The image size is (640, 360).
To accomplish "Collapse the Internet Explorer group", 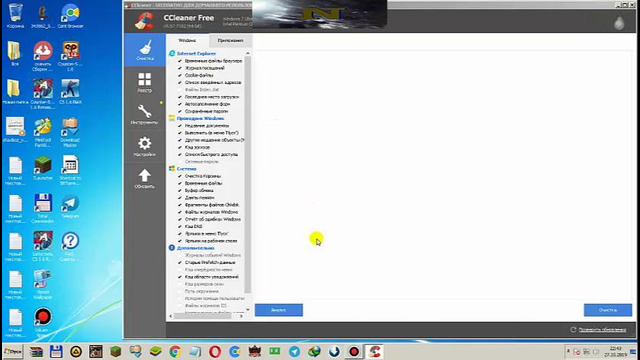I will (x=196, y=53).
